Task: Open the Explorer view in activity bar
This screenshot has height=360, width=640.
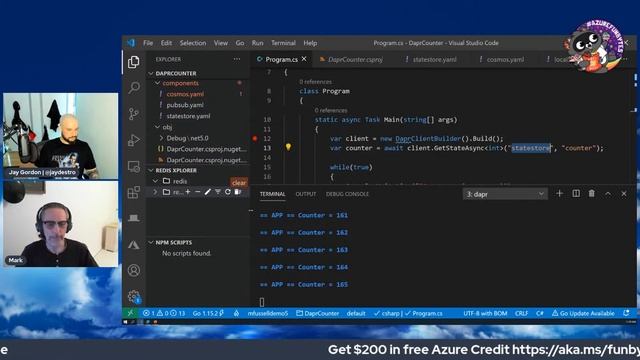Action: pyautogui.click(x=133, y=62)
